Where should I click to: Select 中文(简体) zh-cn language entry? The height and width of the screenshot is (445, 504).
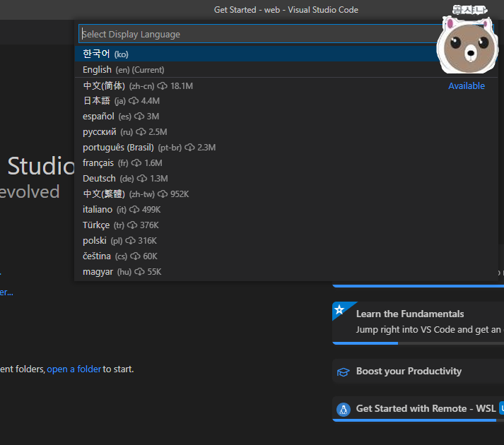coord(286,85)
